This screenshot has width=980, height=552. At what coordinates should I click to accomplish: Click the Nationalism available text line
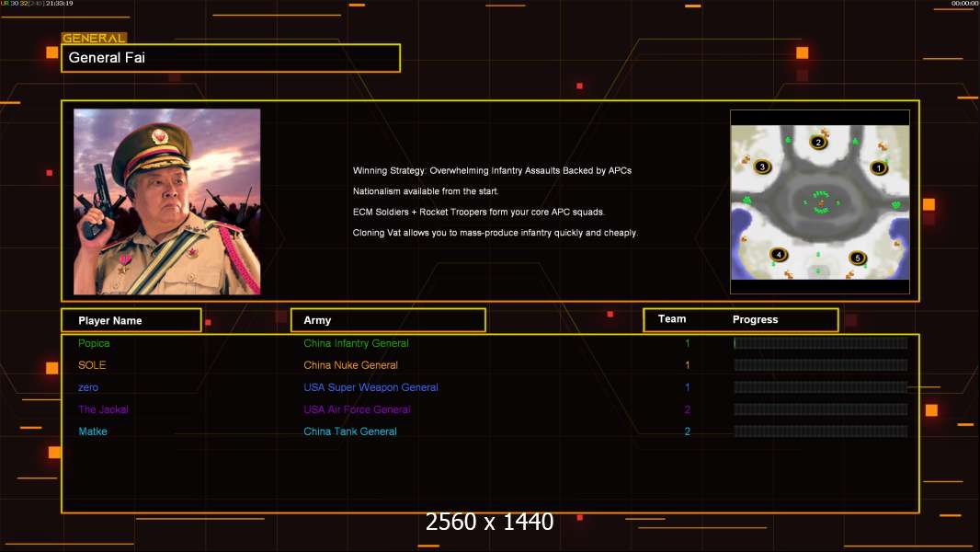[x=426, y=191]
